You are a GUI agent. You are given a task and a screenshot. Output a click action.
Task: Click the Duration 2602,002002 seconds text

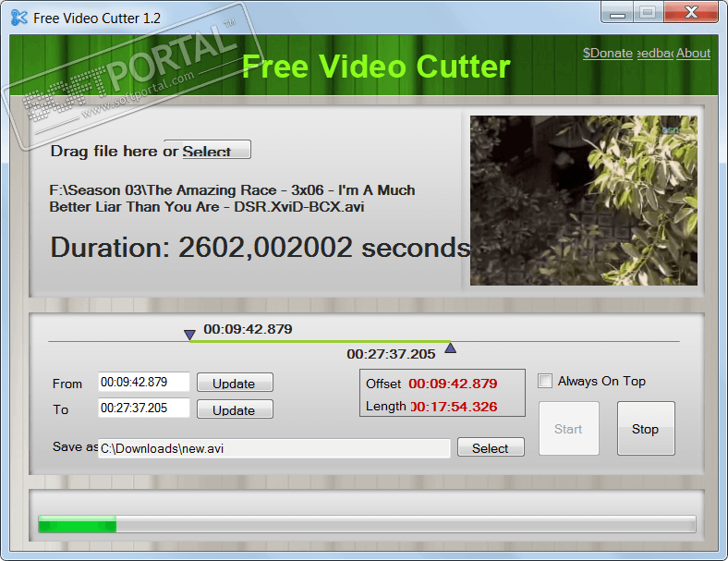coord(260,247)
